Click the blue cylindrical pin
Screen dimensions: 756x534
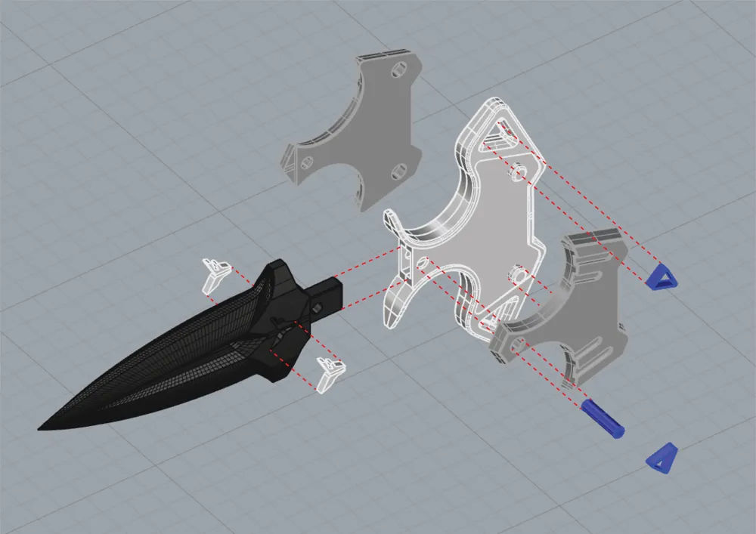(x=603, y=419)
